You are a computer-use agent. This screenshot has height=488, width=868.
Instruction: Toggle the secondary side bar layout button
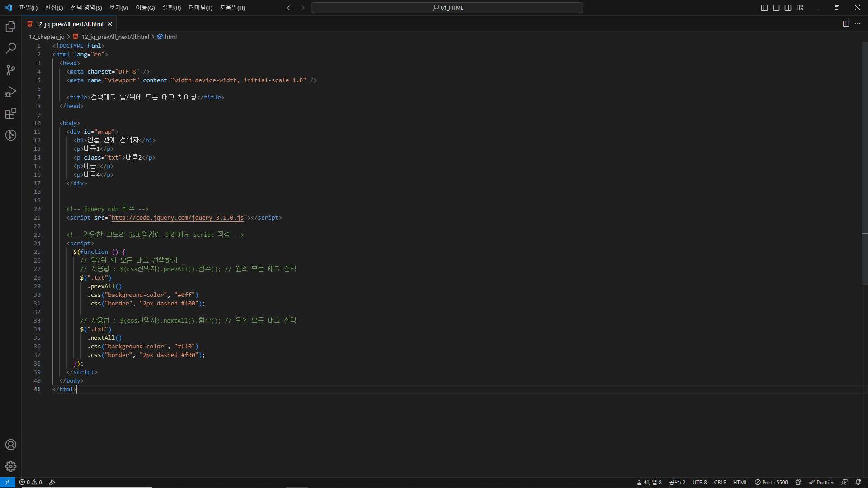coord(788,8)
